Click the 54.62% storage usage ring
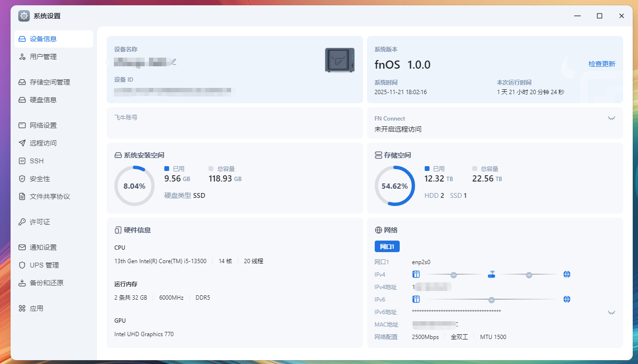The height and width of the screenshot is (364, 638). [x=394, y=186]
